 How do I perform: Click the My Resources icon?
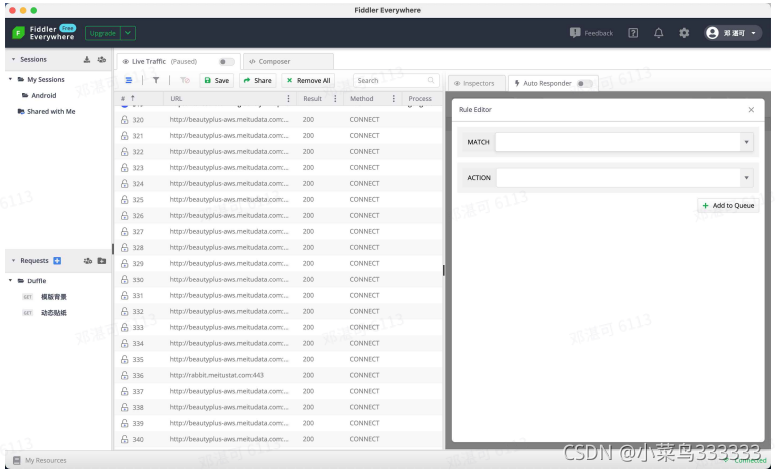[x=16, y=461]
